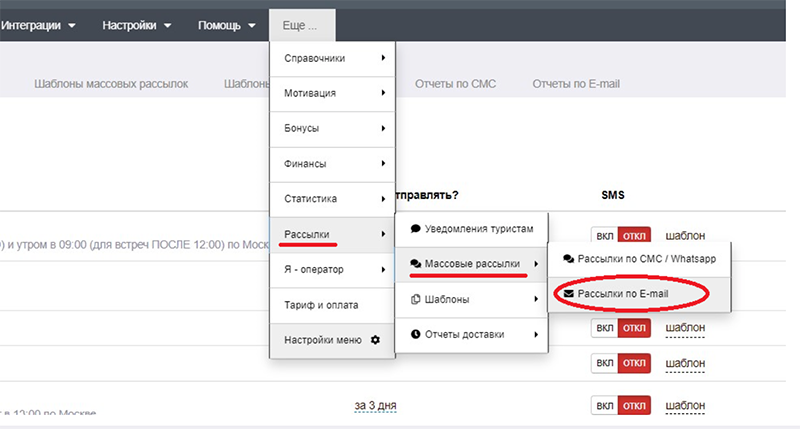Click the speech bubble icon for Уведомления туристам
This screenshot has height=429, width=800.
415,228
